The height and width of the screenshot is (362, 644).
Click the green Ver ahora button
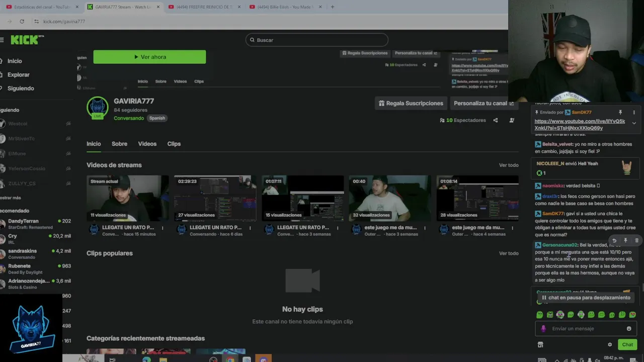coord(149,57)
